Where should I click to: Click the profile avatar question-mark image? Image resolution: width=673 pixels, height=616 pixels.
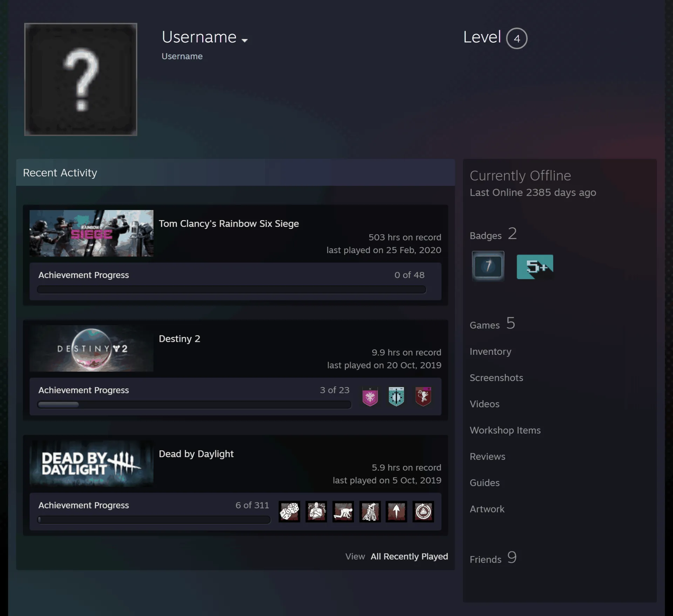[x=81, y=79]
